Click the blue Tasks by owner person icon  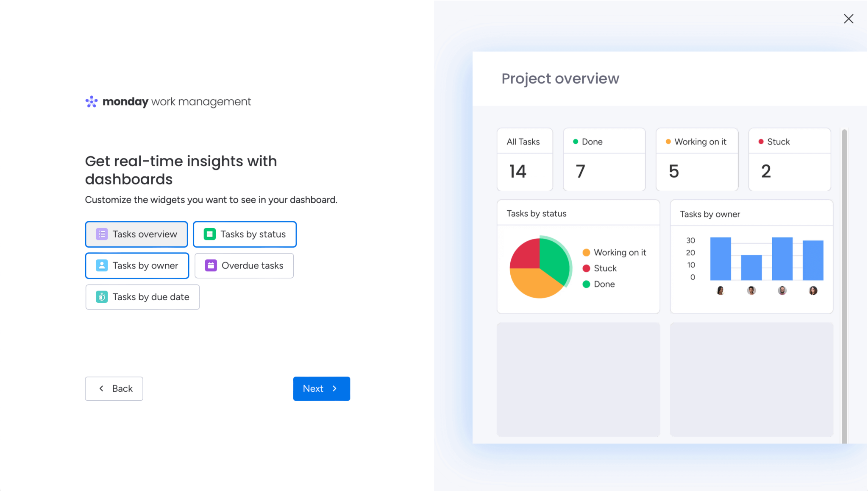102,265
